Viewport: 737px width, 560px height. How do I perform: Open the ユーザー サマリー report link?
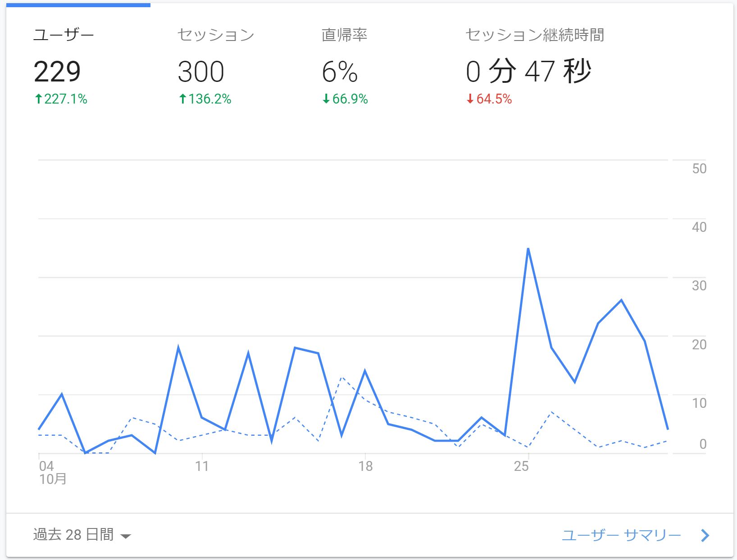(621, 535)
